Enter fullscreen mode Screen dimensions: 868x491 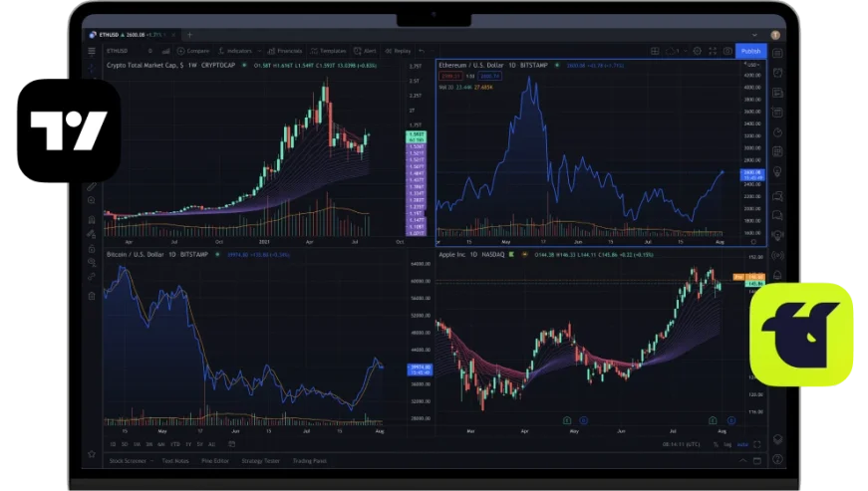[x=713, y=51]
